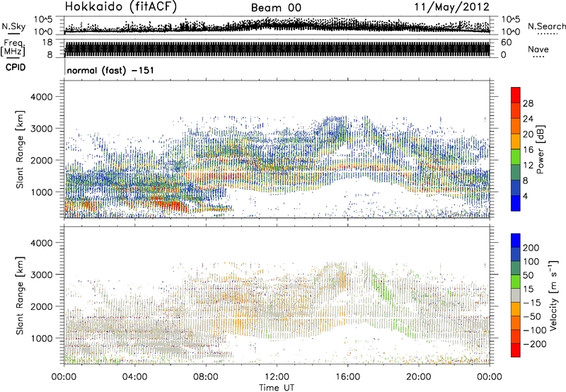Click the 'N.Search' legend label
This screenshot has height=392, width=566.
[x=546, y=26]
